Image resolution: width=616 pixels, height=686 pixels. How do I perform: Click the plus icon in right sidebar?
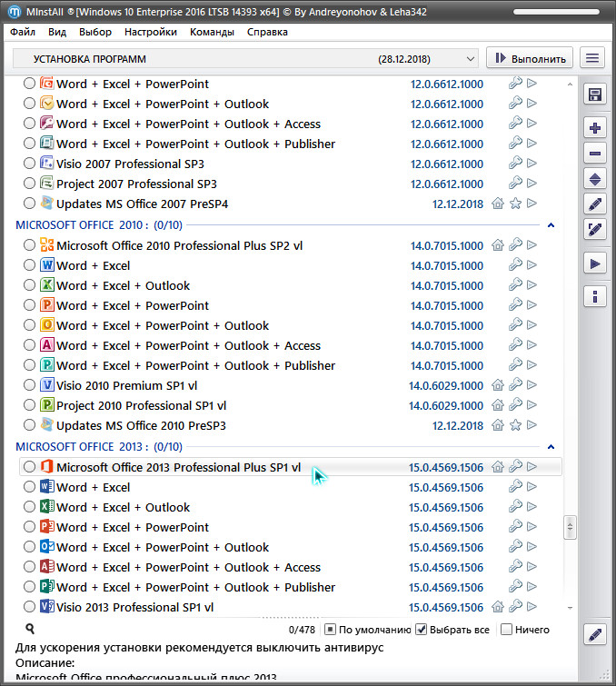pyautogui.click(x=595, y=128)
